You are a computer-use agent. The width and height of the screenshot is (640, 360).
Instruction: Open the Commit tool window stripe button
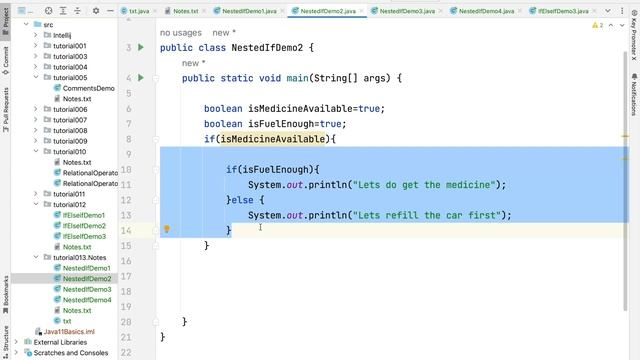point(5,60)
